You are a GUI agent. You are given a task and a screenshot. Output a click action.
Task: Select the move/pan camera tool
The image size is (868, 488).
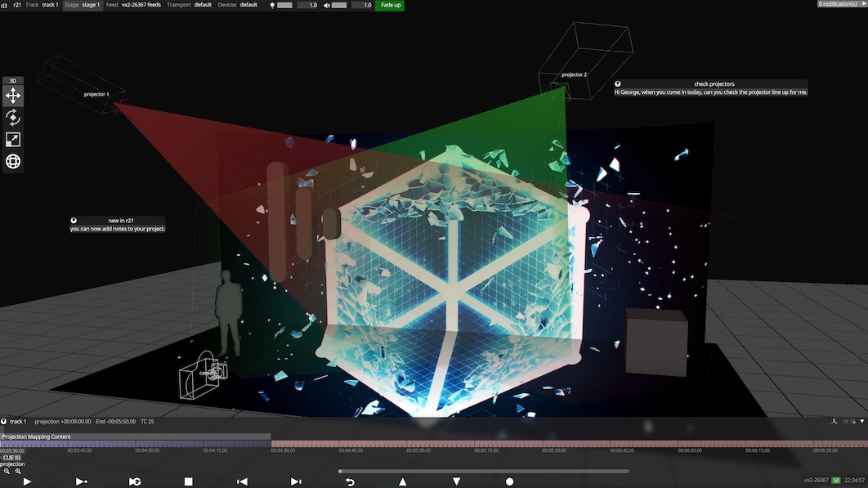pyautogui.click(x=13, y=96)
